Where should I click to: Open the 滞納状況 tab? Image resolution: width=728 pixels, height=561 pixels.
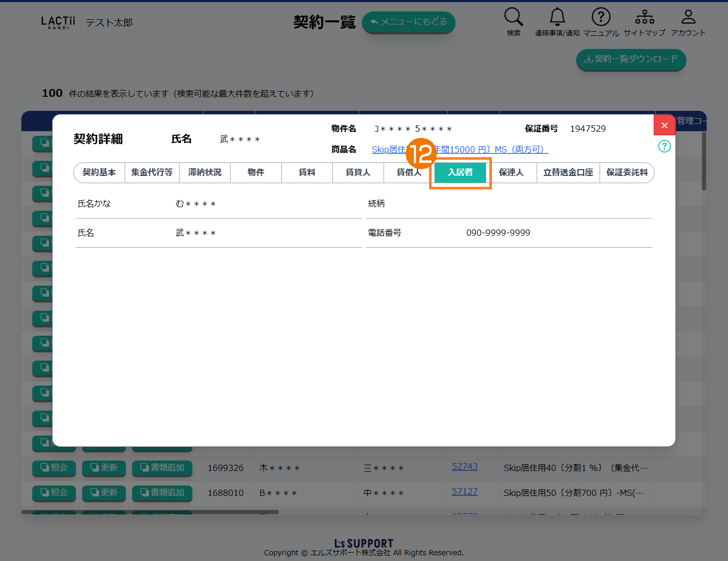pos(205,173)
